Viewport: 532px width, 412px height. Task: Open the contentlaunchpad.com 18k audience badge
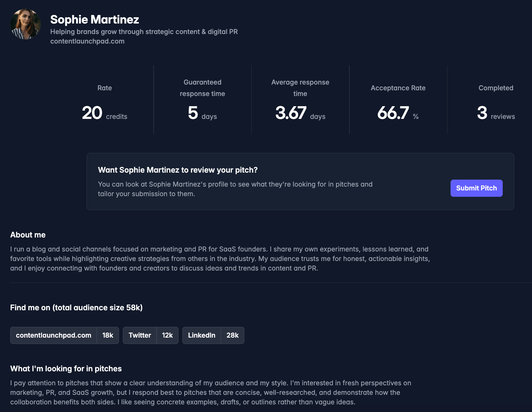click(x=65, y=335)
